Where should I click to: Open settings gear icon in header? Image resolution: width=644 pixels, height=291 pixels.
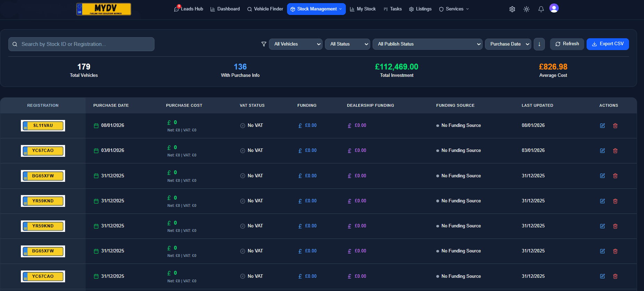point(512,9)
